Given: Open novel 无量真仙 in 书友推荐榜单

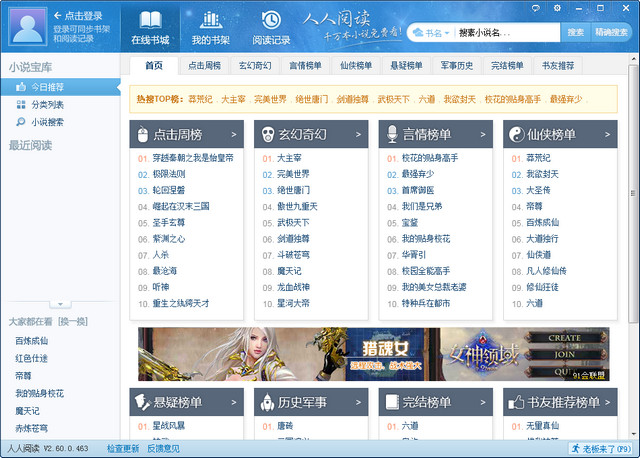Looking at the screenshot, I should 542,426.
